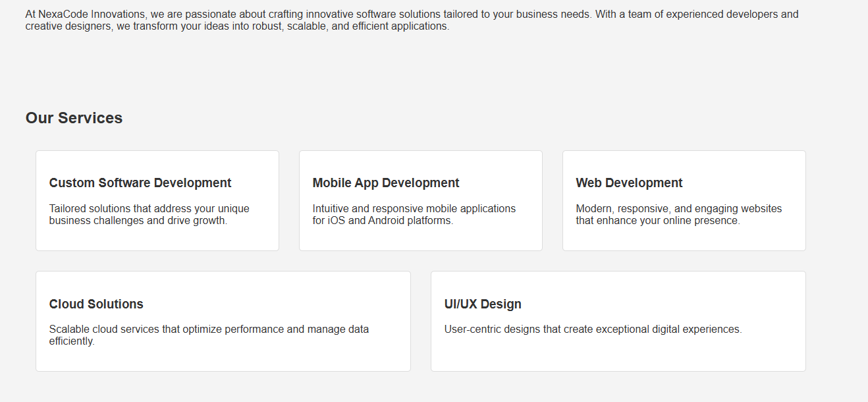
Task: Click "business challenges and drive growth" text line
Action: click(138, 221)
